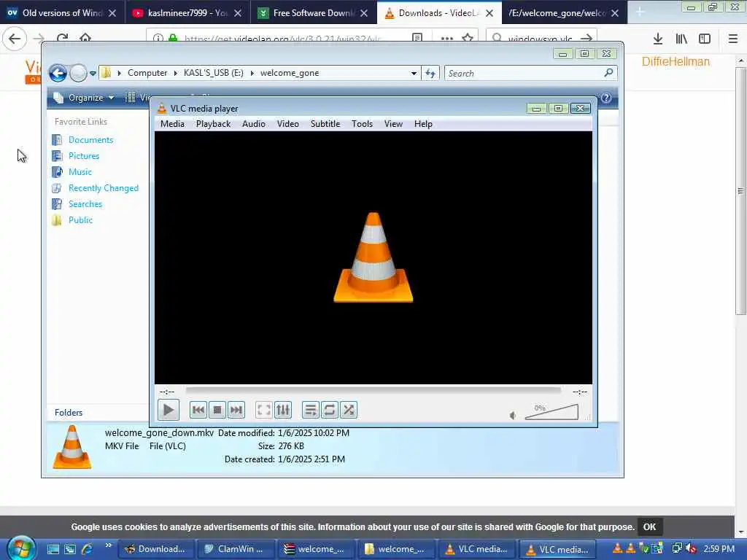Open Public in Favorite Links
The height and width of the screenshot is (560, 747).
(x=80, y=220)
